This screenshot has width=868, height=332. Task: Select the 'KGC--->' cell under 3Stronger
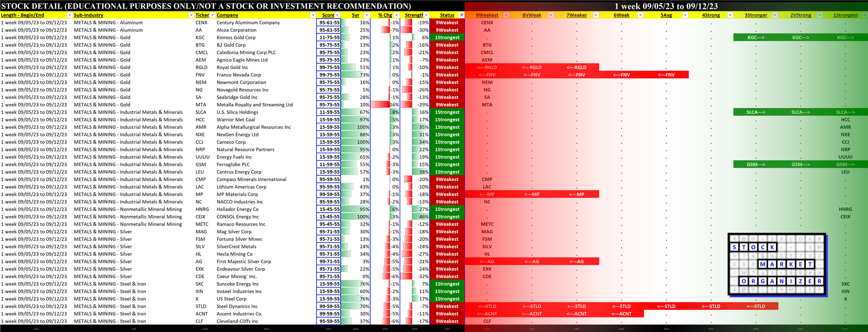click(x=756, y=37)
